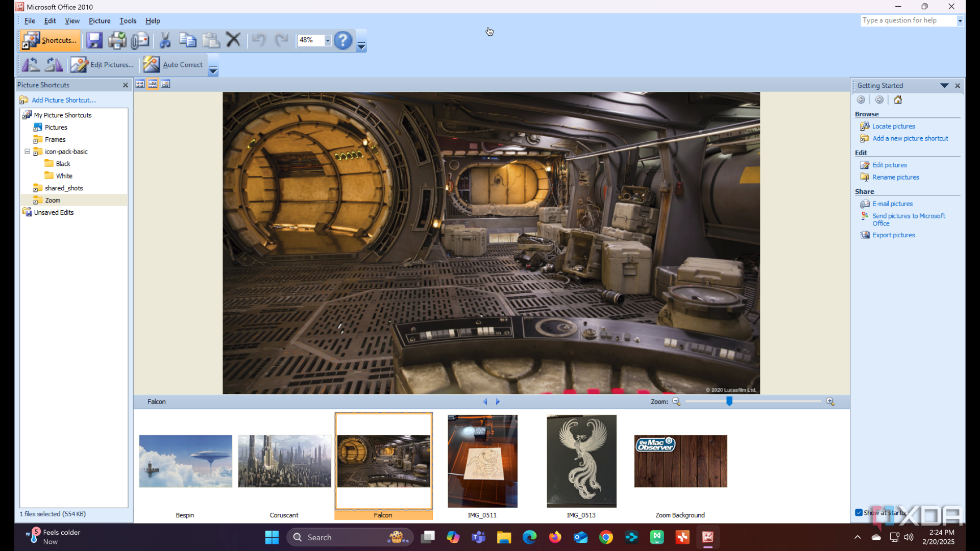Select the Coruscant thumbnail
This screenshot has height=551, width=980.
[x=284, y=461]
